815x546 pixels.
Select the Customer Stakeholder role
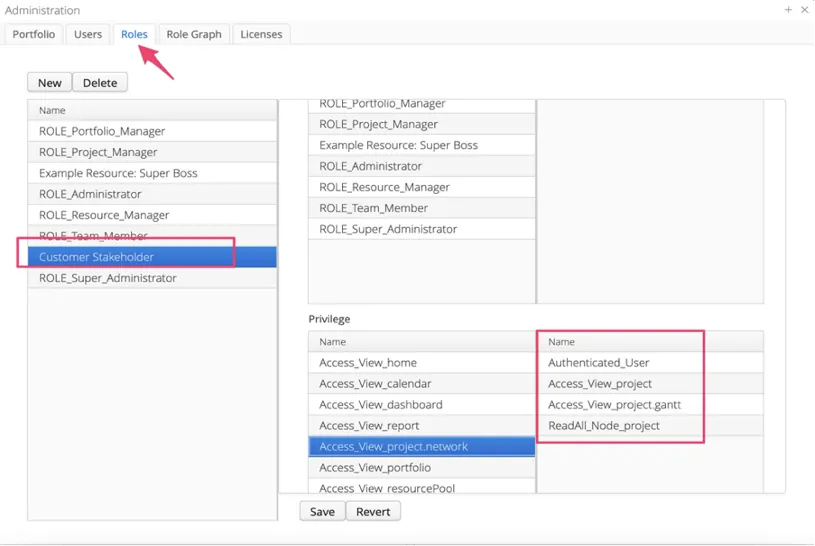click(152, 257)
